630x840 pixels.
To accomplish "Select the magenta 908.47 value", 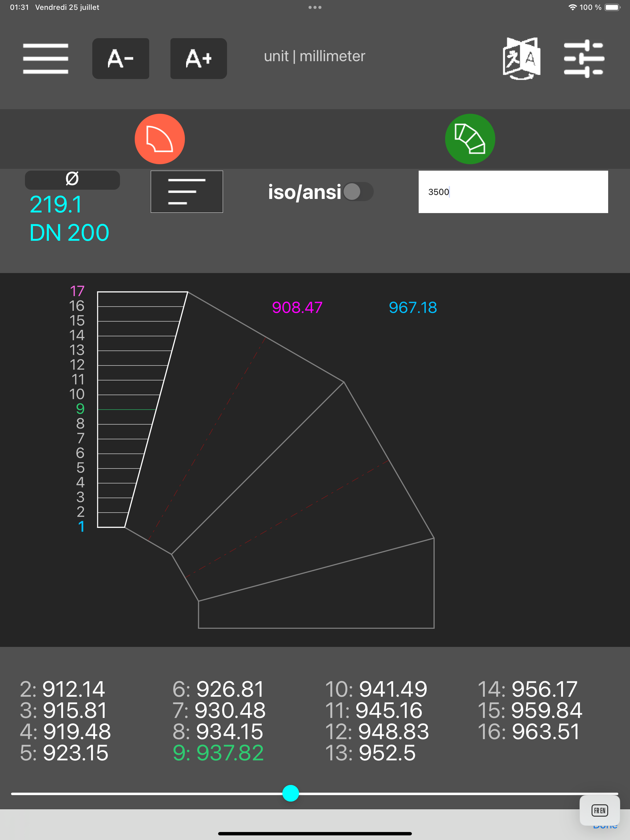I will coord(297,307).
